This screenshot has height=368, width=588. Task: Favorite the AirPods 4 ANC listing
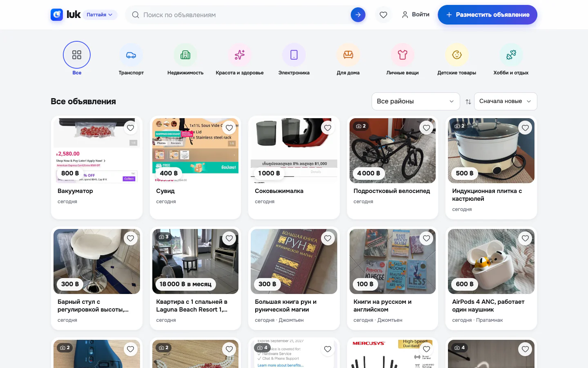(x=525, y=238)
